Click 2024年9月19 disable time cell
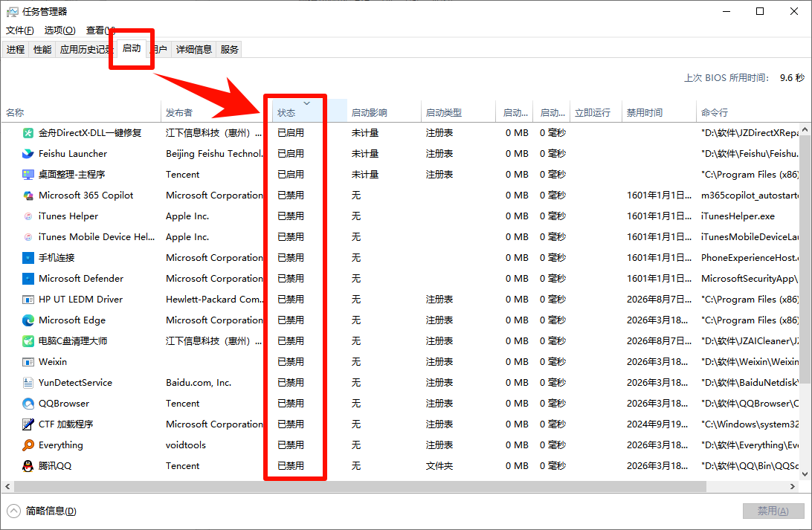The image size is (812, 530). [657, 424]
